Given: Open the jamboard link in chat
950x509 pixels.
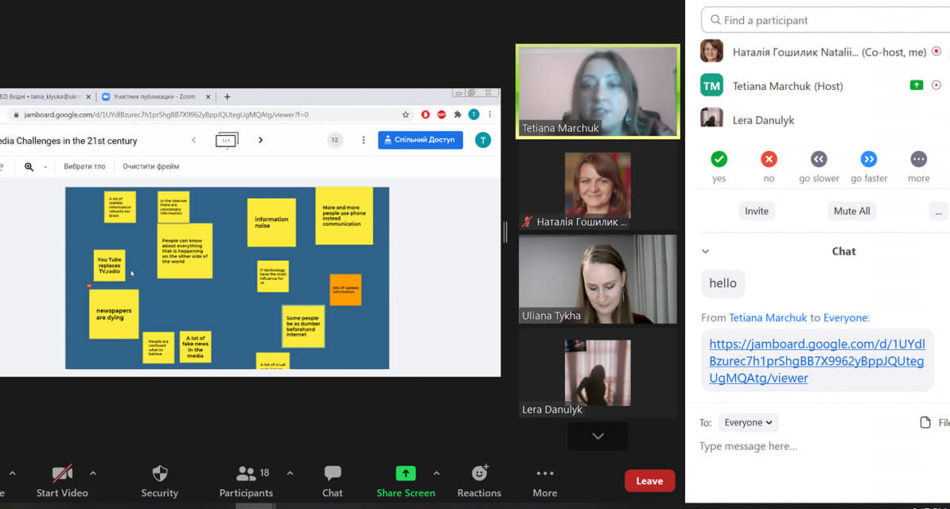Looking at the screenshot, I should (815, 361).
